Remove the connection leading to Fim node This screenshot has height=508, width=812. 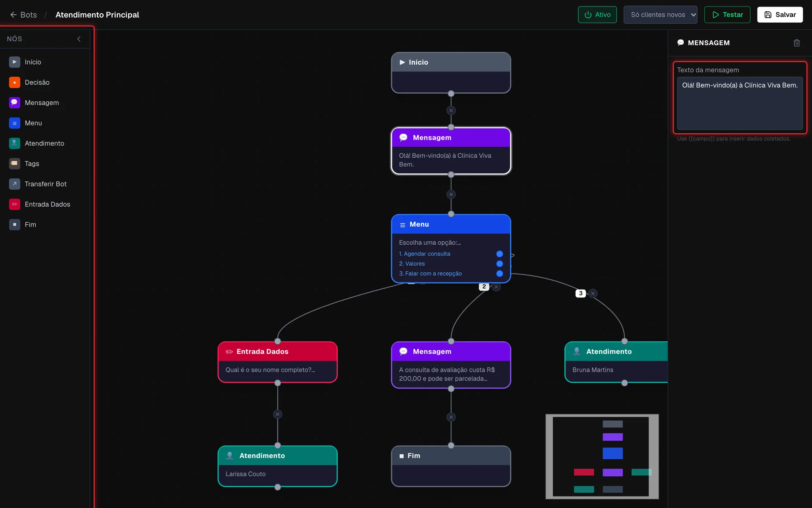pyautogui.click(x=451, y=417)
